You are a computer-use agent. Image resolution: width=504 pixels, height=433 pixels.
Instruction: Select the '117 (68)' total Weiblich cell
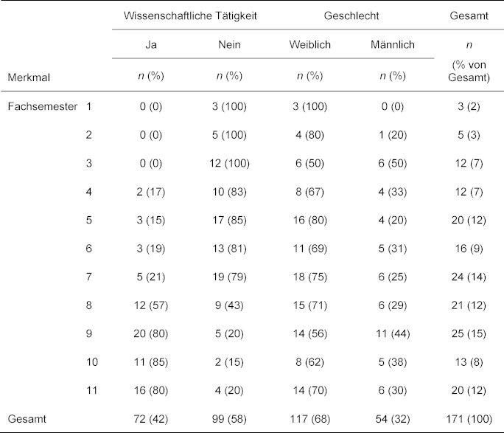(x=309, y=418)
